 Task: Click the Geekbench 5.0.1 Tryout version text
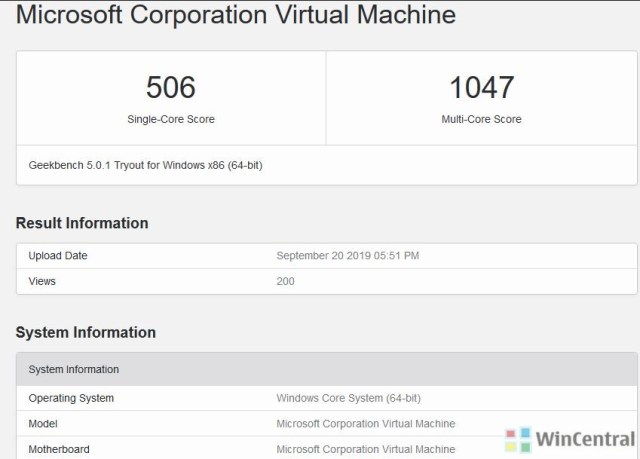(x=146, y=165)
